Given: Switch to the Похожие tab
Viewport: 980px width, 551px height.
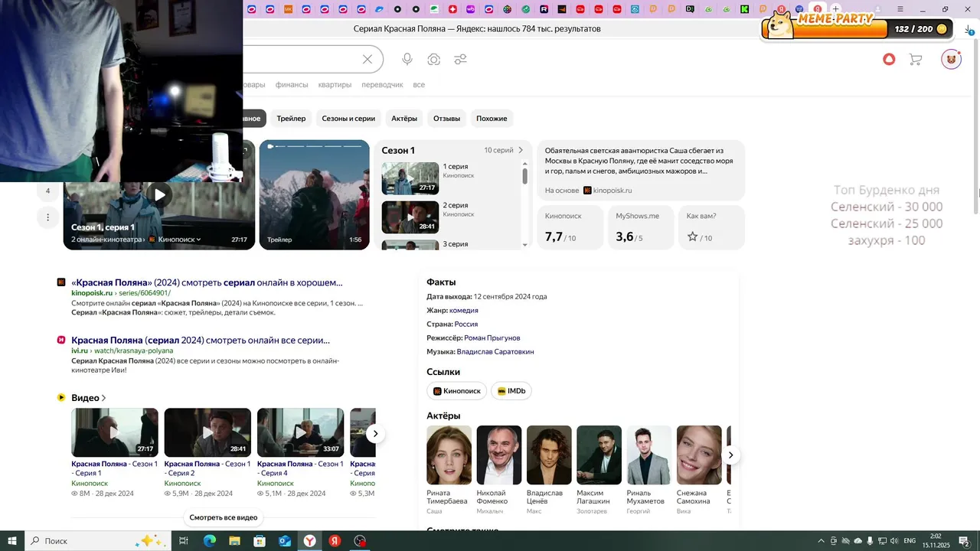Looking at the screenshot, I should 492,118.
